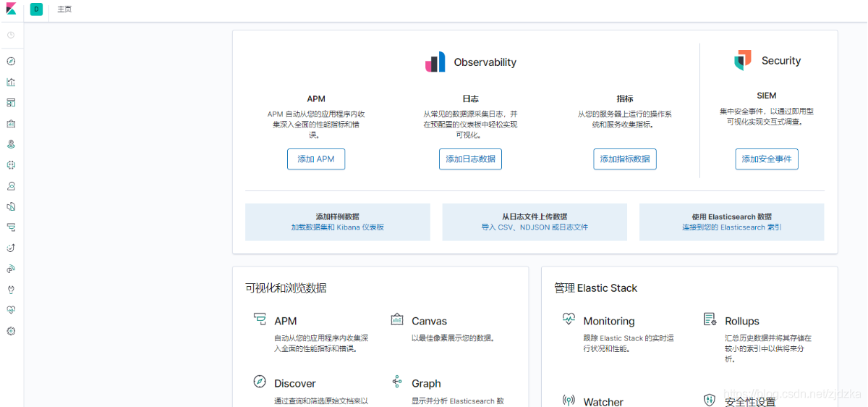Open Discover from the sidebar compass icon

pos(11,62)
